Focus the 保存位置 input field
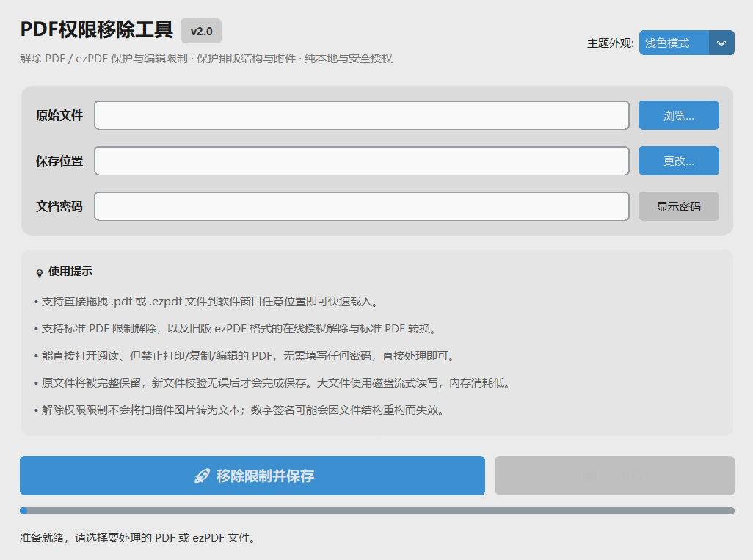This screenshot has height=560, width=753. (x=362, y=161)
